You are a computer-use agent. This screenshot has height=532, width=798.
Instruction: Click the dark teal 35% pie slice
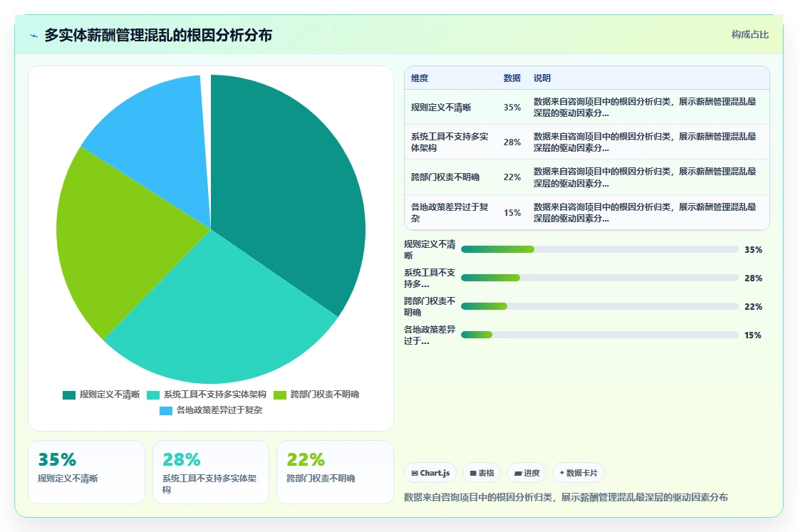pos(285,188)
